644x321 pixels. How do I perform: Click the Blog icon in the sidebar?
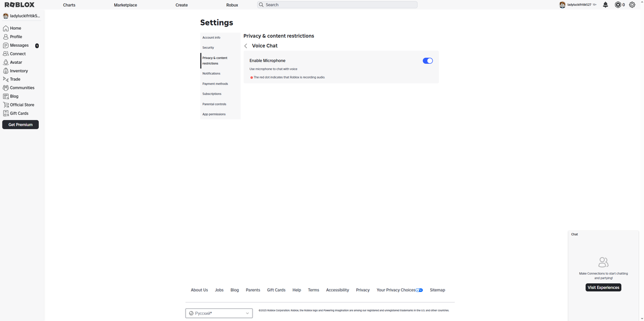(6, 96)
